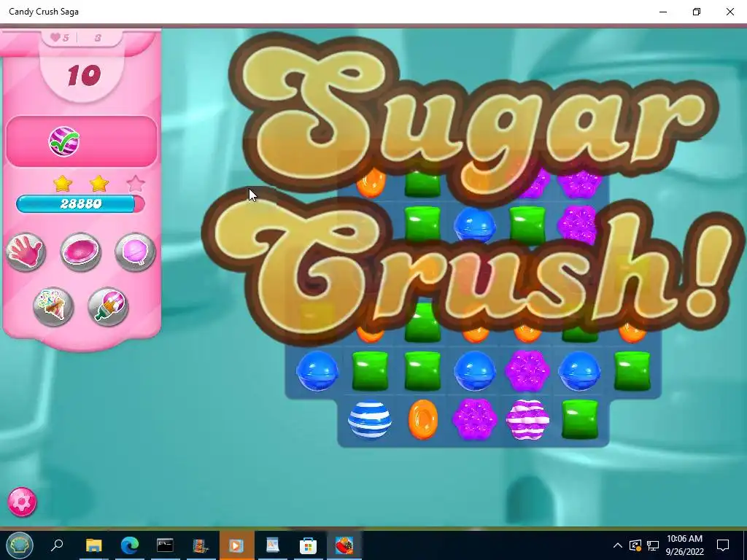Viewport: 747px width, 560px height.
Task: Restore down the Candy Crush Saga window
Action: click(x=697, y=12)
